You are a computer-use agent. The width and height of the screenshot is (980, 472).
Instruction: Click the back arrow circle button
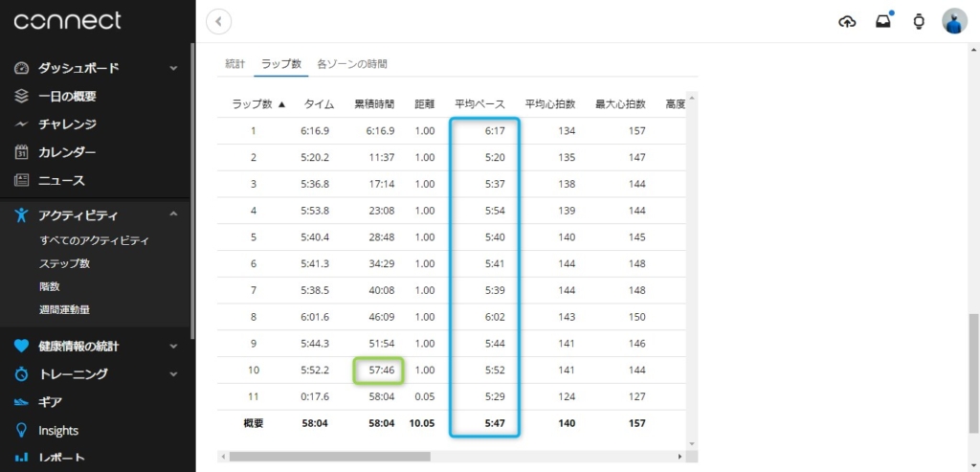click(219, 21)
